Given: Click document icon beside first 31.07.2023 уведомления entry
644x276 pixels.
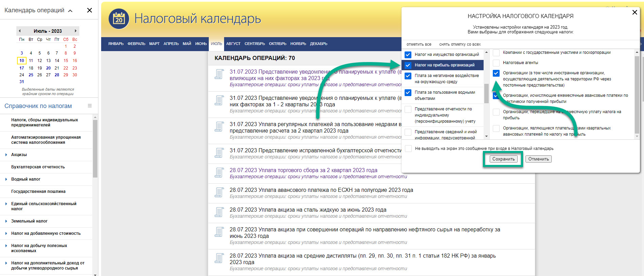Looking at the screenshot, I should point(219,74).
